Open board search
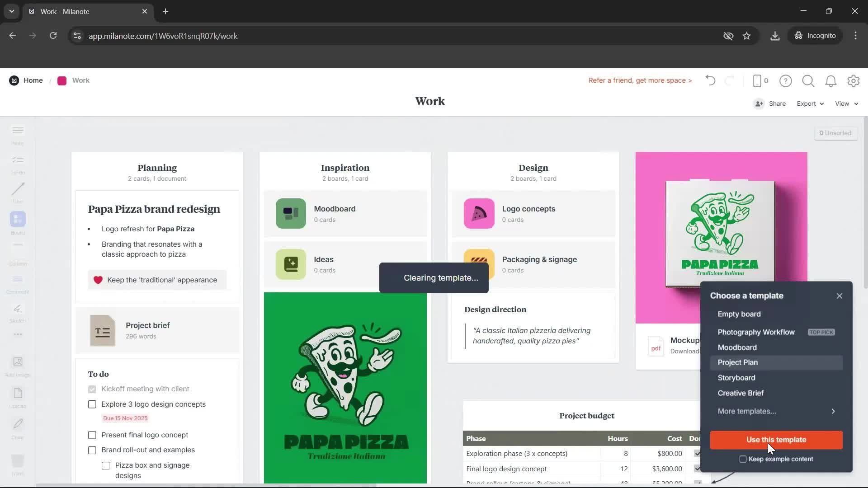This screenshot has width=868, height=488. click(808, 81)
